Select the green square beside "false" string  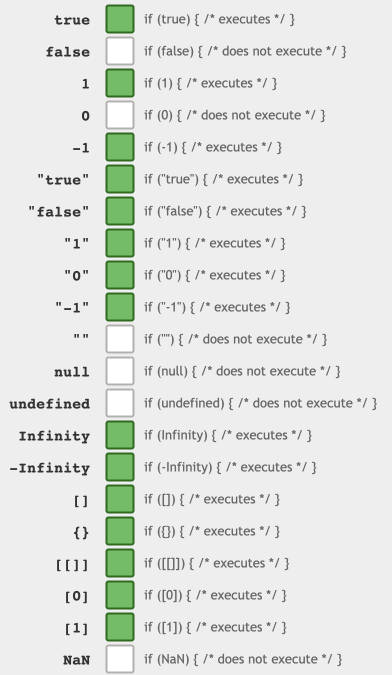(x=120, y=211)
